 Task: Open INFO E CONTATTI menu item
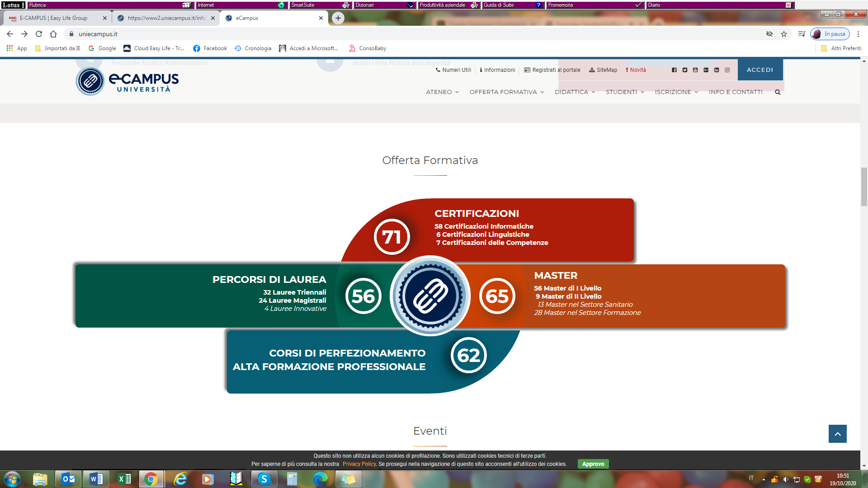coord(736,92)
